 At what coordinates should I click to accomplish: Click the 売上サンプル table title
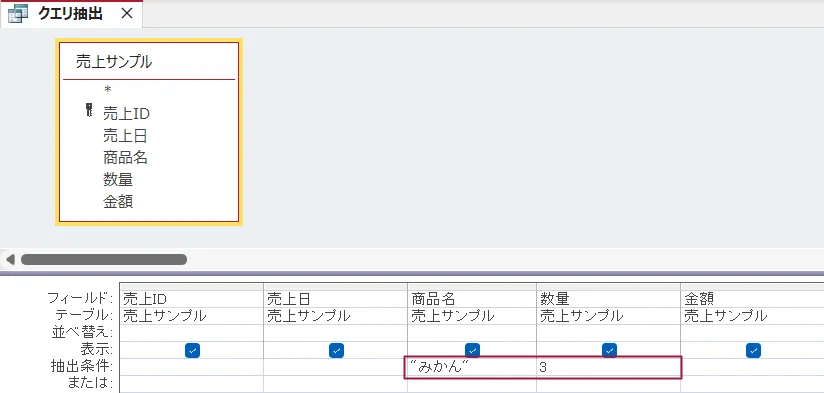pyautogui.click(x=114, y=62)
